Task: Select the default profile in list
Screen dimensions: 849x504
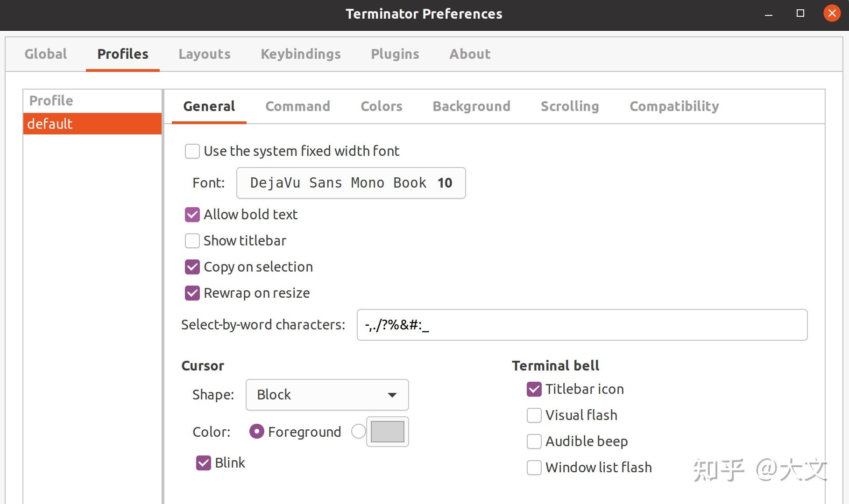Action: coord(92,124)
